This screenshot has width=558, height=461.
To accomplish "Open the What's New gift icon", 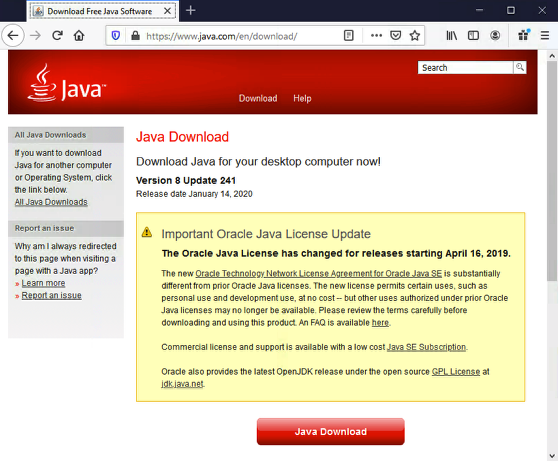I will (x=524, y=35).
